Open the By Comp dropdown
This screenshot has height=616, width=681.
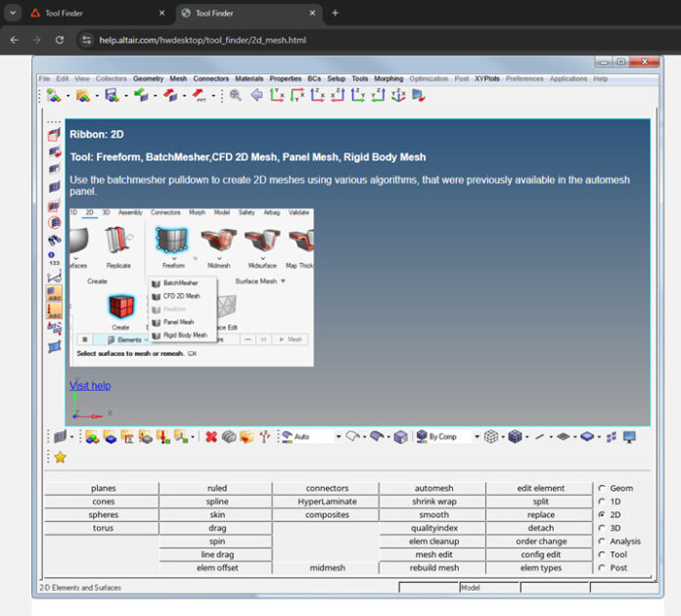477,437
